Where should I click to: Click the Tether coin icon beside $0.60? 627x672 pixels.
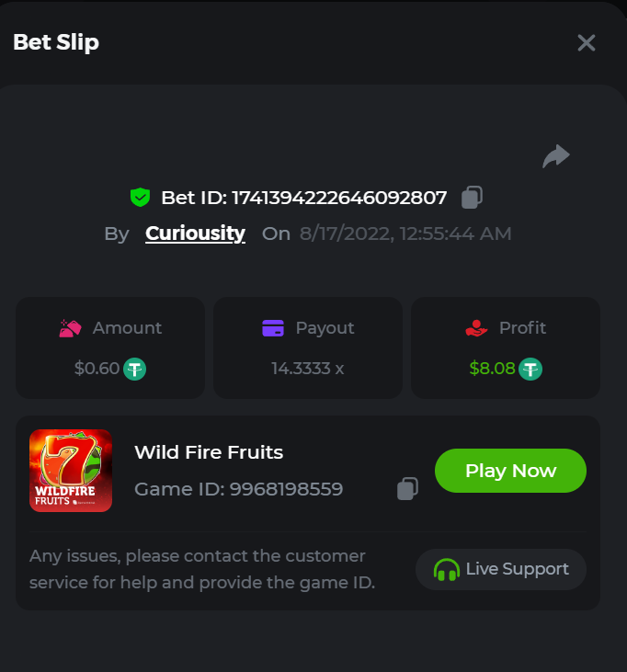click(x=135, y=369)
